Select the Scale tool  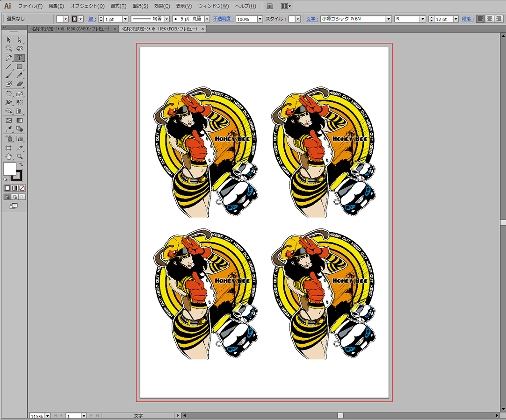[x=20, y=93]
